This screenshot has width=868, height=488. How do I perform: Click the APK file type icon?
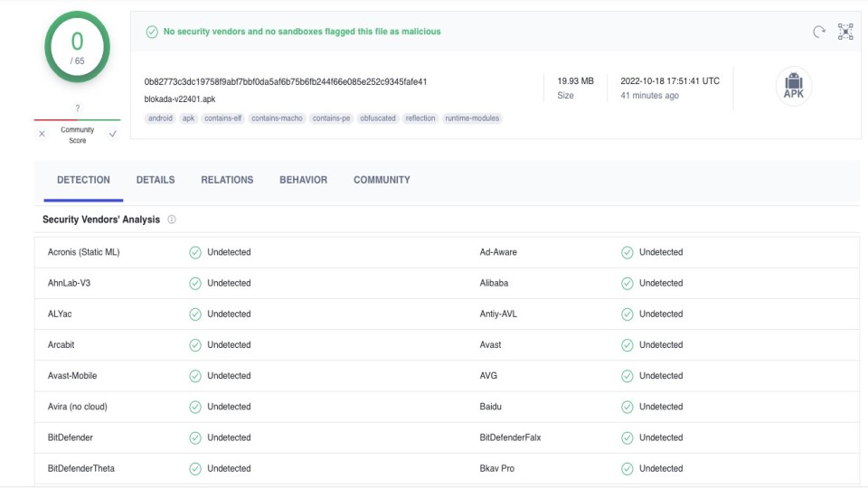click(793, 87)
